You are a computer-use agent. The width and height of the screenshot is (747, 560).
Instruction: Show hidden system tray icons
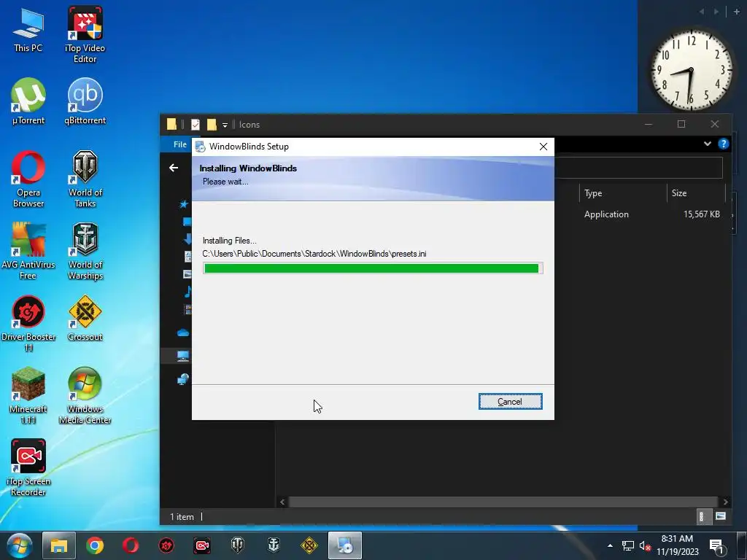click(x=611, y=545)
